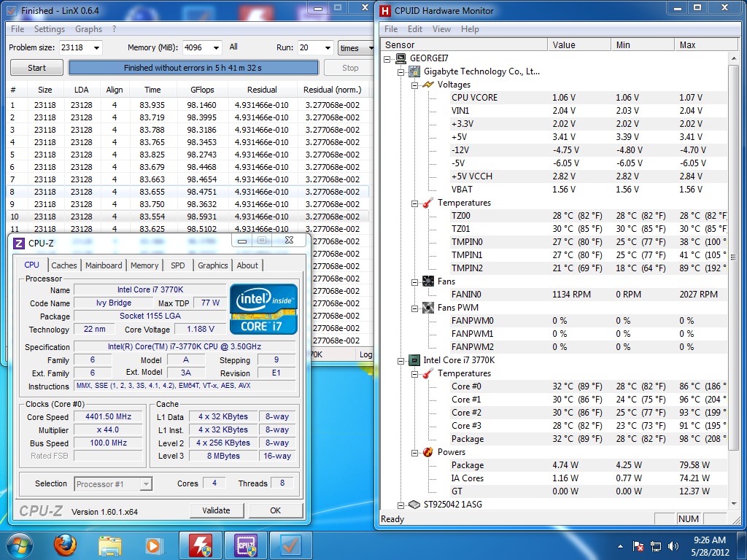Screen dimensions: 747x560
Task: Click the Intel Core i7 3770K chip icon
Action: click(414, 360)
